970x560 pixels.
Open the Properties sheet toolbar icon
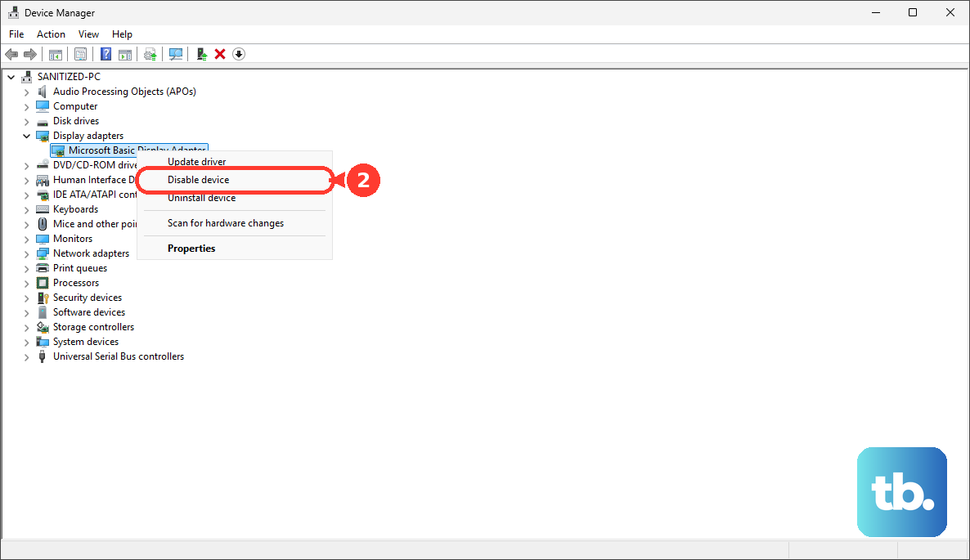(80, 55)
